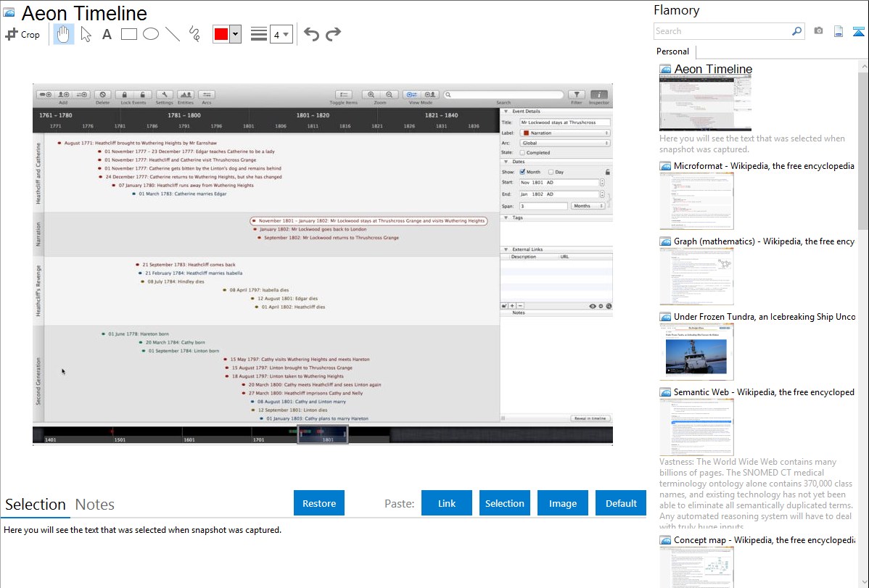The image size is (869, 588).
Task: Click the sidebar scrollbar up arrow
Action: (x=863, y=67)
